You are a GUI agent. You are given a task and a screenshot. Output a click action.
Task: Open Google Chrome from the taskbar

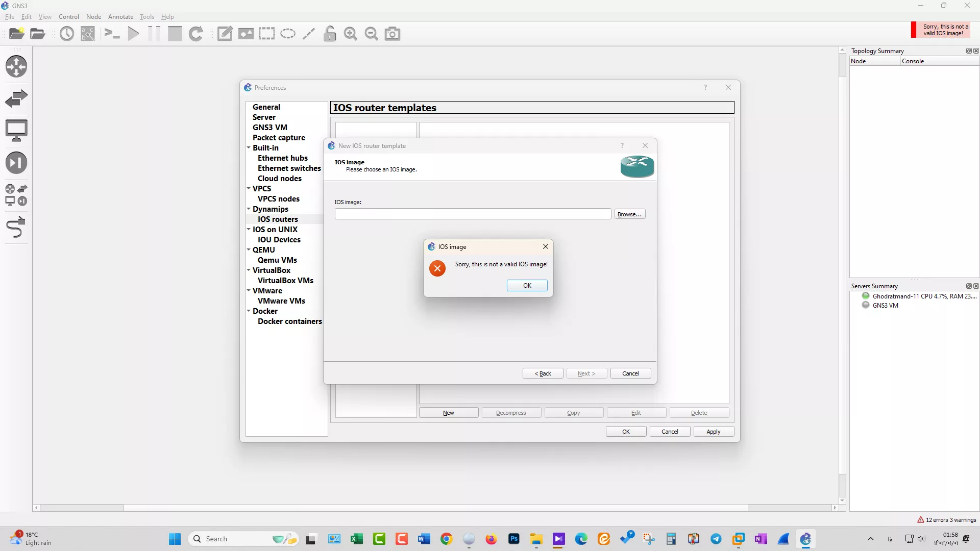tap(447, 539)
